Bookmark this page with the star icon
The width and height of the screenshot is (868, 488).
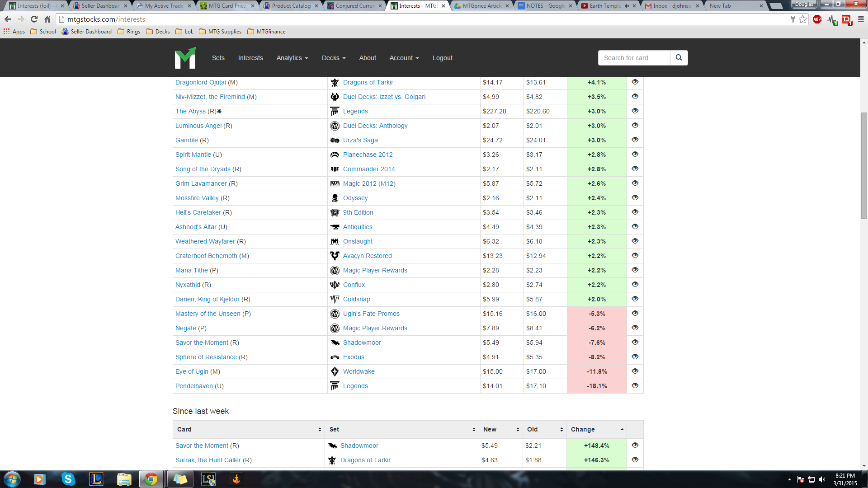803,19
